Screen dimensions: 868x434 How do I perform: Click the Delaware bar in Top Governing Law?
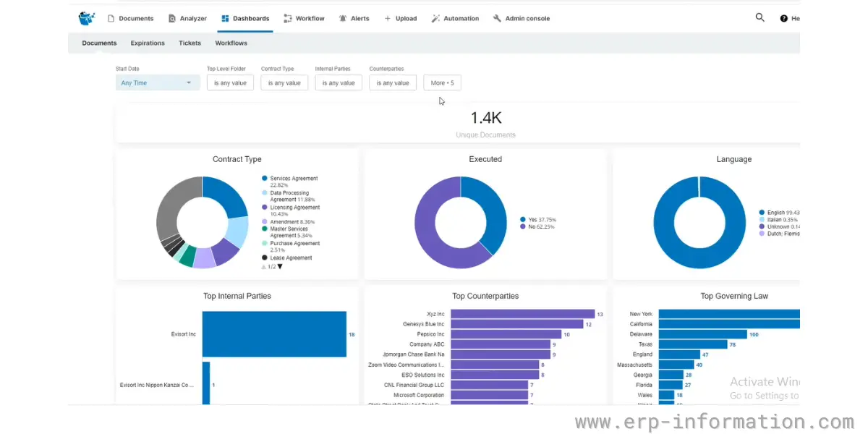point(703,334)
